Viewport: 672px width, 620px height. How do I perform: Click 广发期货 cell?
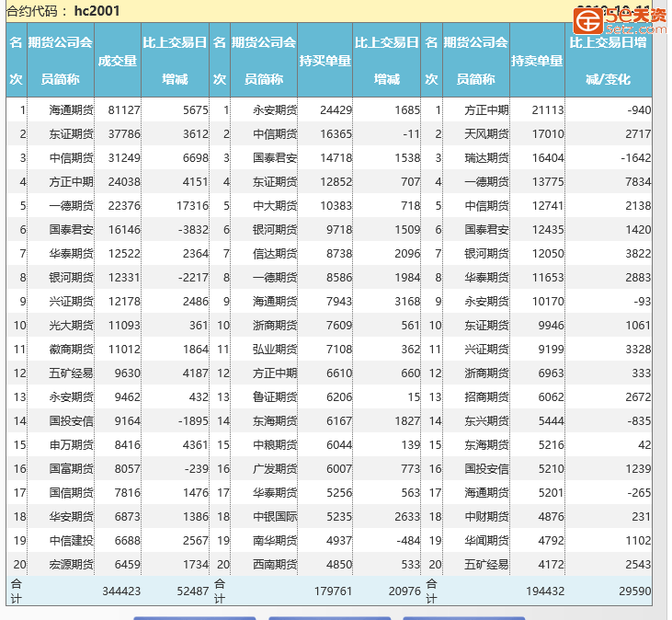[x=275, y=468]
